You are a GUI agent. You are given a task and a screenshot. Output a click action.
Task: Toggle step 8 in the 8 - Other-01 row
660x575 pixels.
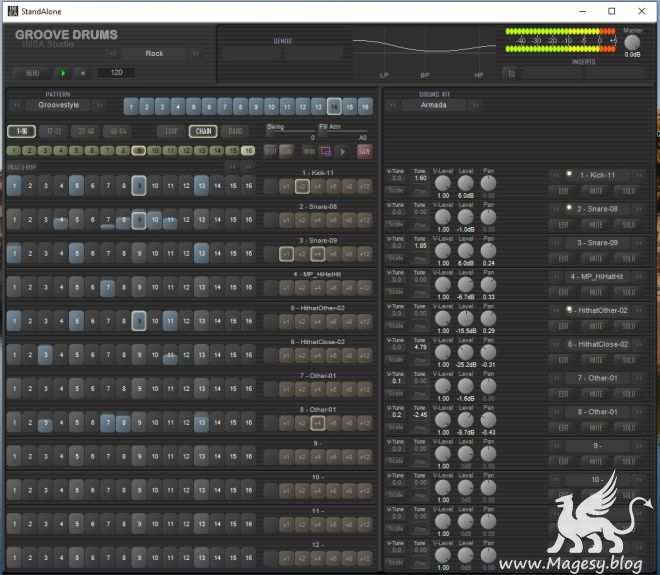pos(123,422)
